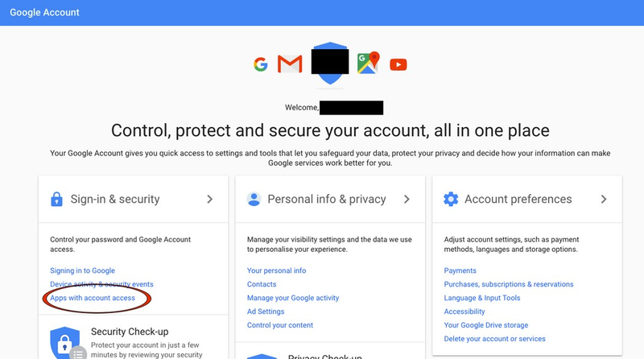Click the Google G logo icon
The image size is (644, 359).
click(260, 64)
